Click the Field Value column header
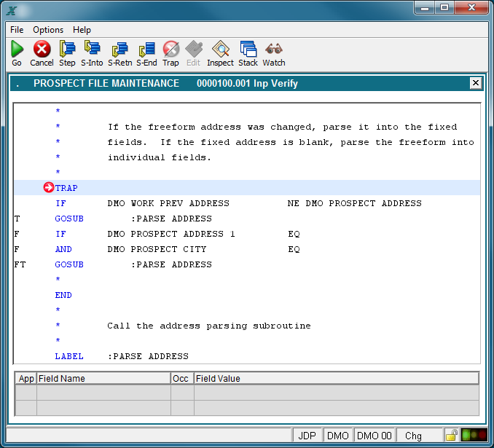Viewport: 494px width, 448px height. (335, 379)
